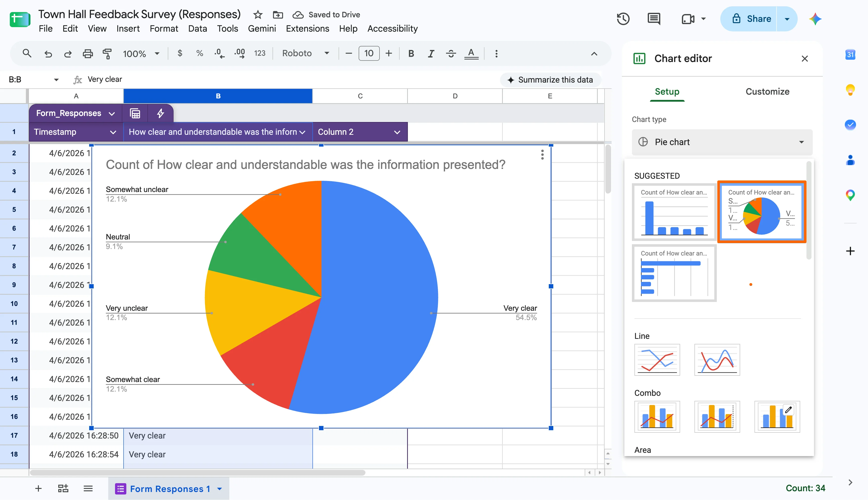
Task: Format as percent icon
Action: coord(199,53)
